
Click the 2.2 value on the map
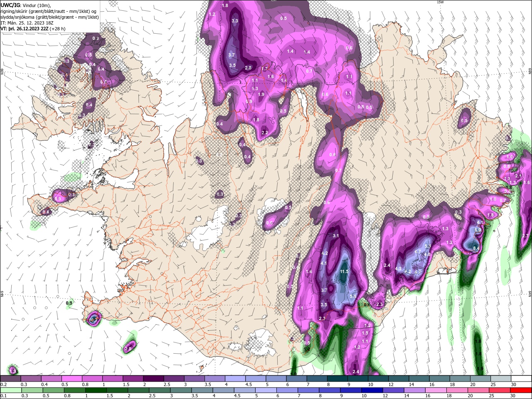tap(265, 133)
